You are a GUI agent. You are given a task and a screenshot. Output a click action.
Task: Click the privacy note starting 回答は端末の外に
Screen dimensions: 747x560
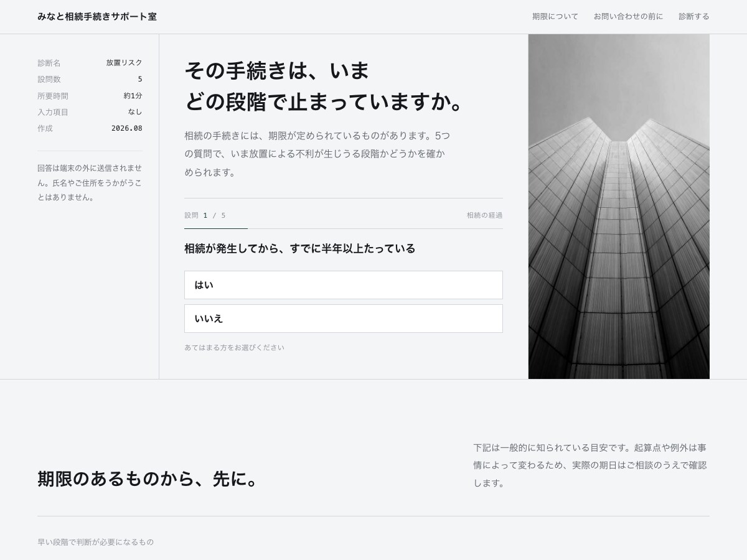click(x=90, y=182)
